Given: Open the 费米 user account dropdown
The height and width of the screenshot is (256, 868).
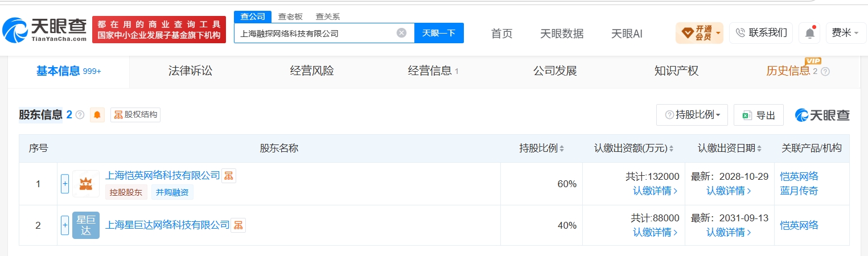Looking at the screenshot, I should coord(846,33).
